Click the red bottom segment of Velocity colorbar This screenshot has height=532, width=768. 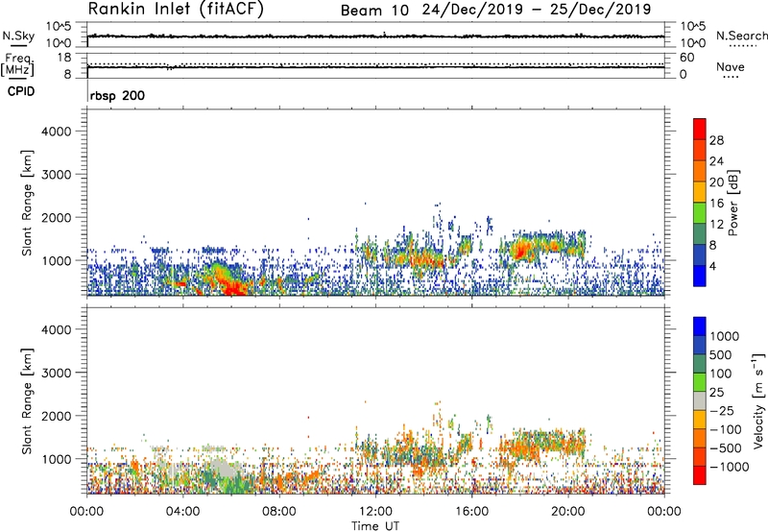pyautogui.click(x=700, y=475)
